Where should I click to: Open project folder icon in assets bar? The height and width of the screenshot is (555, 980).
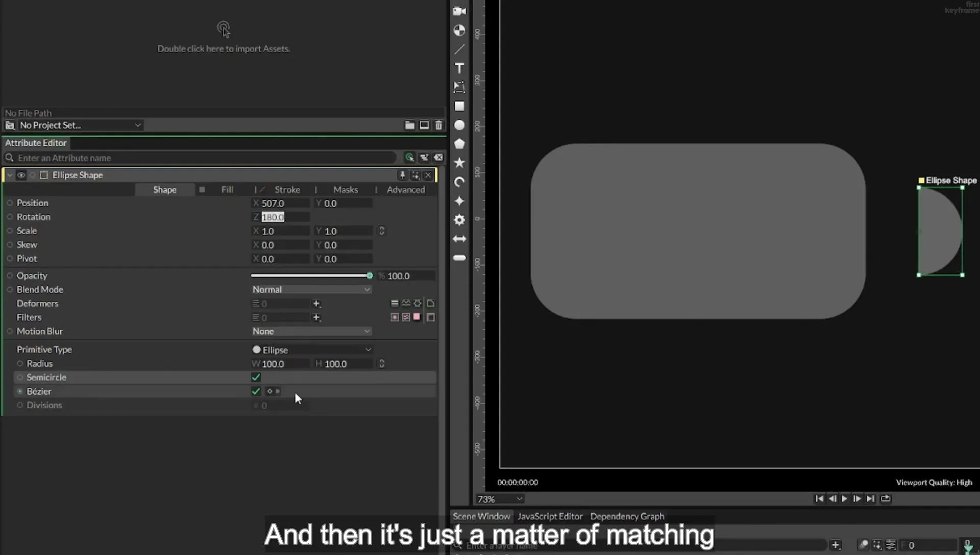(409, 125)
